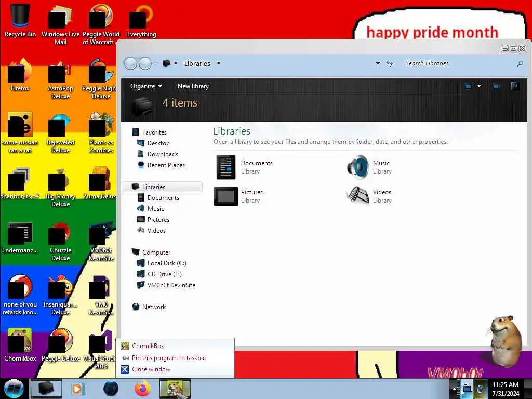Click the ChomikBox hamster taskbar button
Image resolution: width=532 pixels, height=399 pixels.
pos(175,389)
